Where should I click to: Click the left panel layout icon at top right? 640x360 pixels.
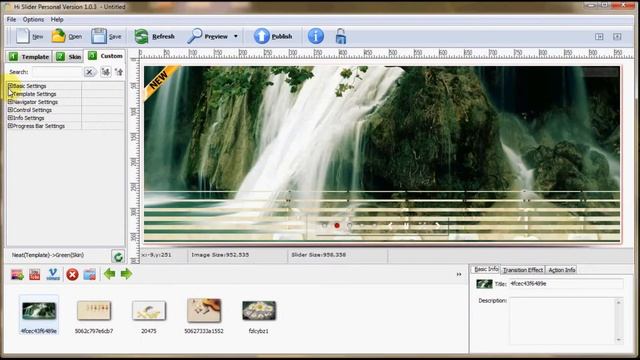[x=599, y=37]
